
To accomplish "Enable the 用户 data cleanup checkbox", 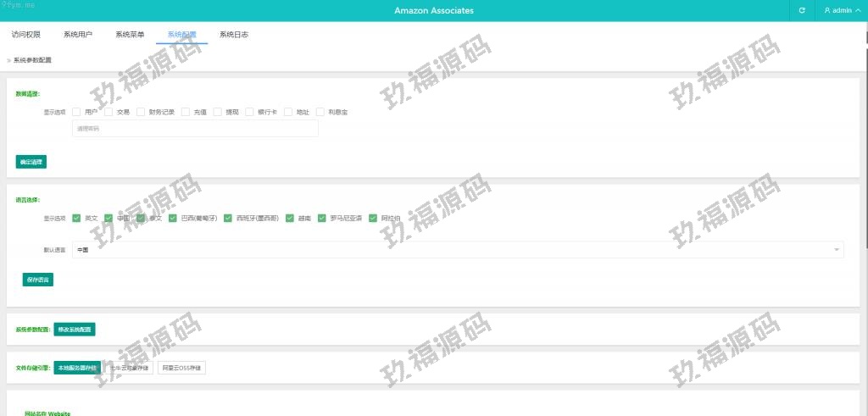I will (x=76, y=112).
